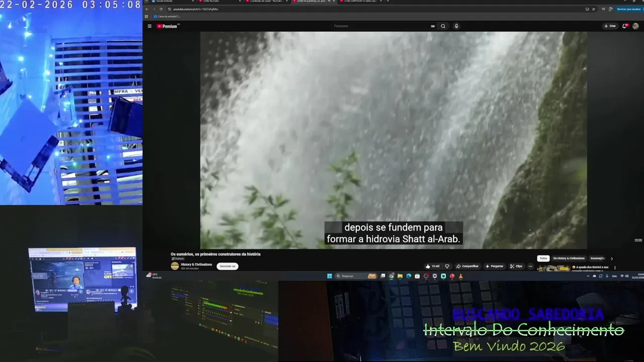Open OBS Studio icon on the taskbar
644x362 pixels.
click(426, 276)
